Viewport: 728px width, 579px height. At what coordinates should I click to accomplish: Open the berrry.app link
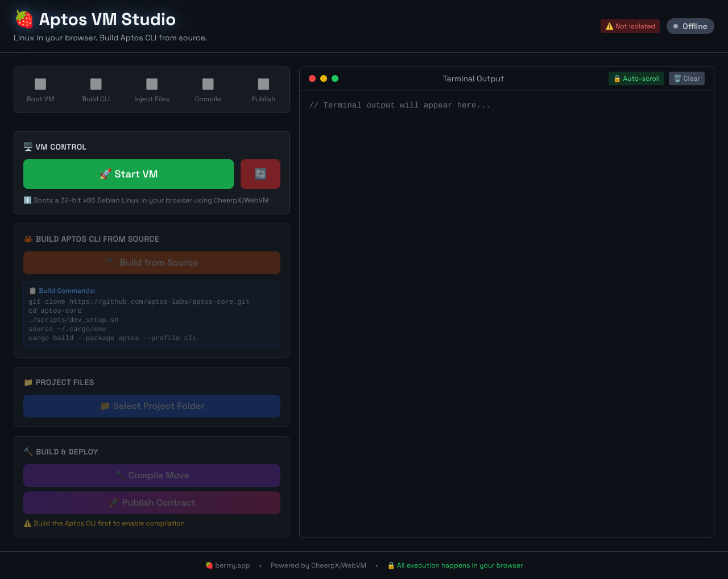coord(231,565)
